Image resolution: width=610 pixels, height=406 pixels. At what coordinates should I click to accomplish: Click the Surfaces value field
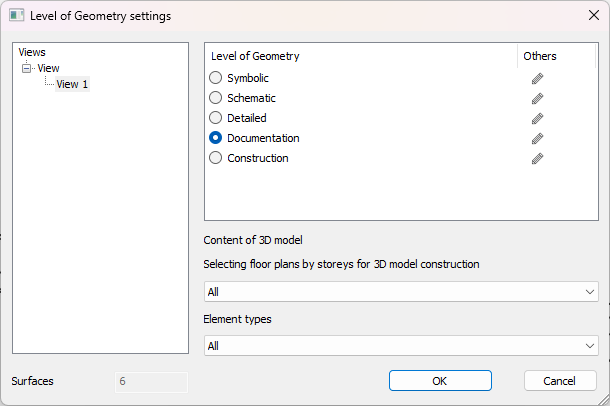pyautogui.click(x=151, y=381)
